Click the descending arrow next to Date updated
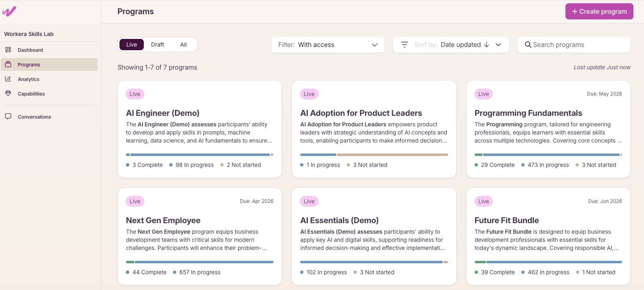The image size is (644, 290). pyautogui.click(x=486, y=45)
